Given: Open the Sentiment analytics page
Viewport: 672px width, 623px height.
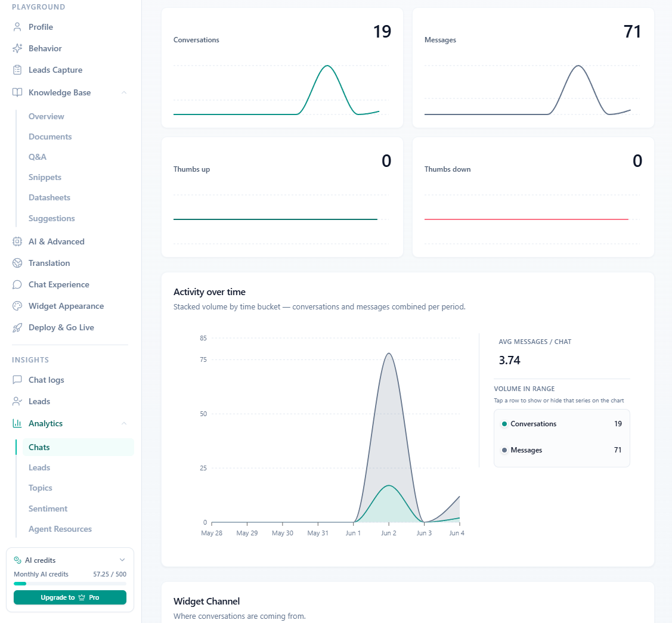Looking at the screenshot, I should [48, 509].
